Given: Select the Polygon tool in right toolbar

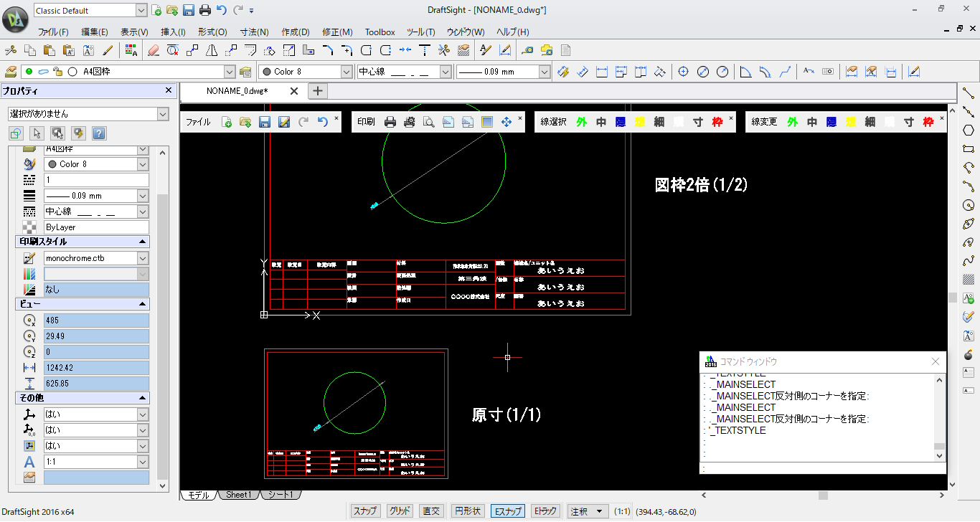Looking at the screenshot, I should coord(969,130).
